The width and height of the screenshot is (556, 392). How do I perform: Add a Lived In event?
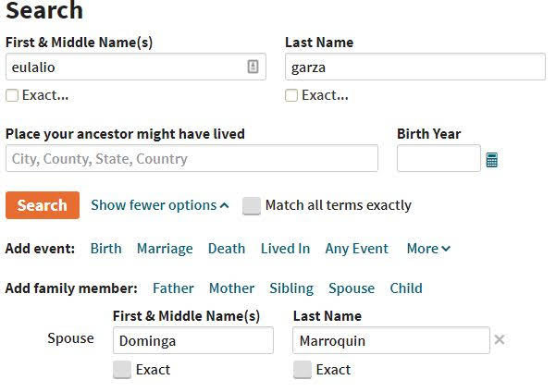[x=285, y=249]
